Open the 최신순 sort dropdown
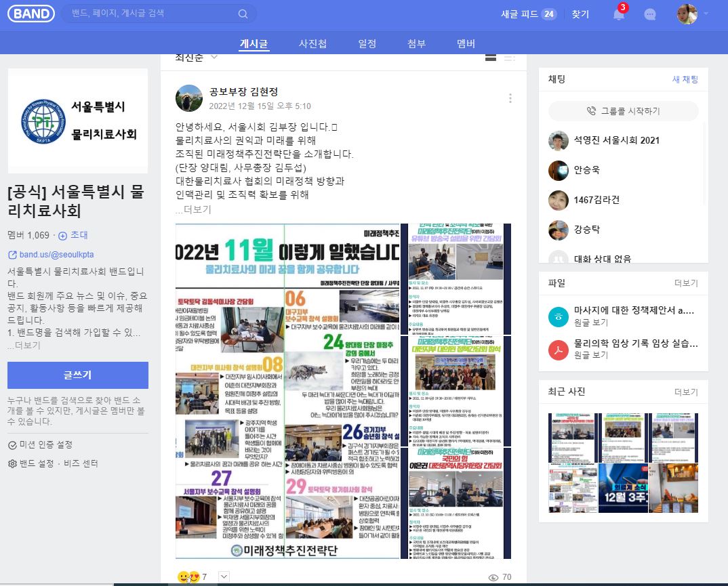Image resolution: width=728 pixels, height=586 pixels. [x=196, y=58]
